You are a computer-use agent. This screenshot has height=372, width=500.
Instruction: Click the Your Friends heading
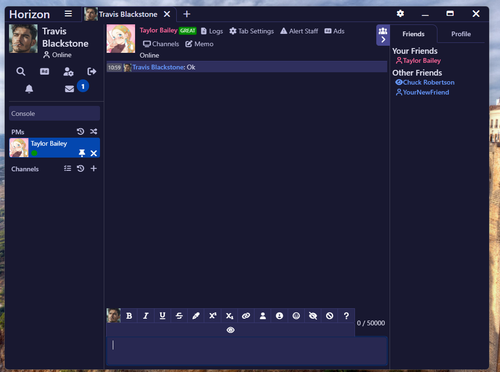pos(415,51)
